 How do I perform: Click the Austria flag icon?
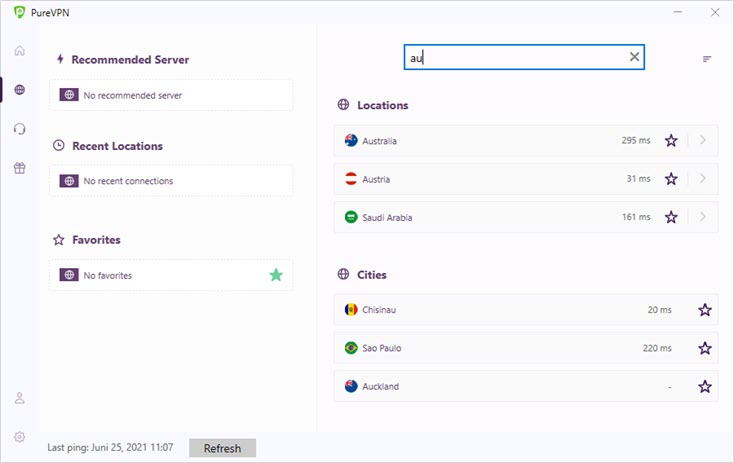351,179
